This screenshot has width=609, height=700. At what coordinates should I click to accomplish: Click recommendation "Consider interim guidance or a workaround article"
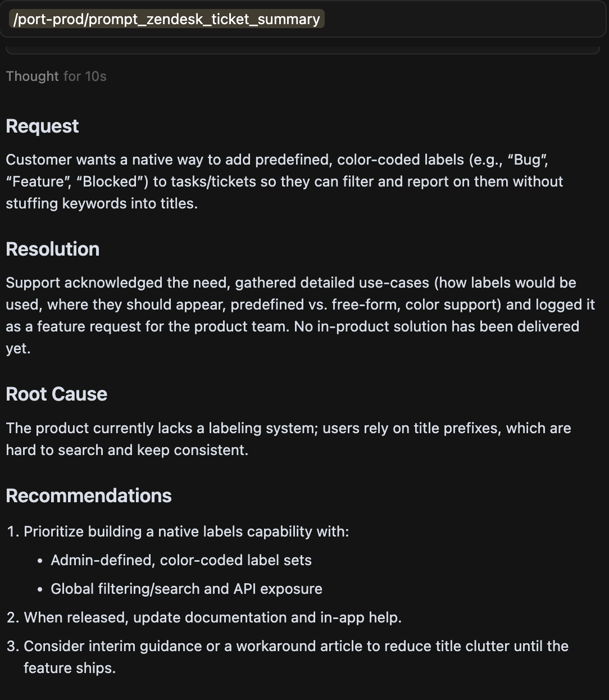point(296,646)
